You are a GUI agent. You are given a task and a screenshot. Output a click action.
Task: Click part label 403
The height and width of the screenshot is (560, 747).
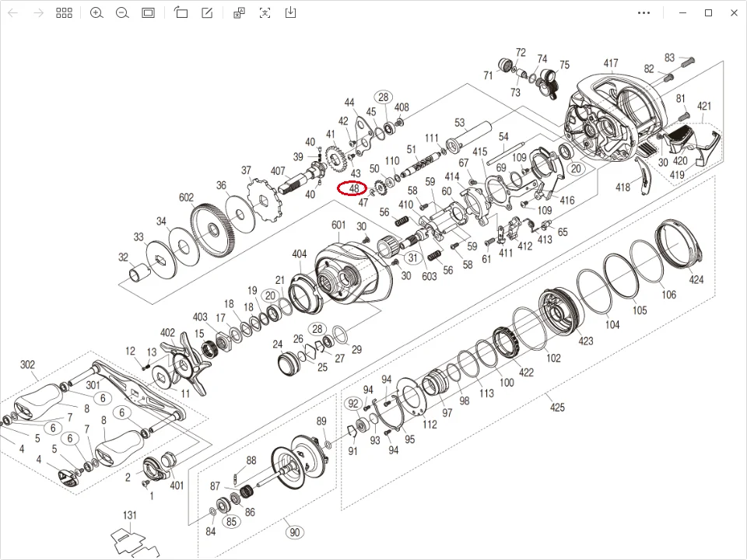click(x=200, y=317)
